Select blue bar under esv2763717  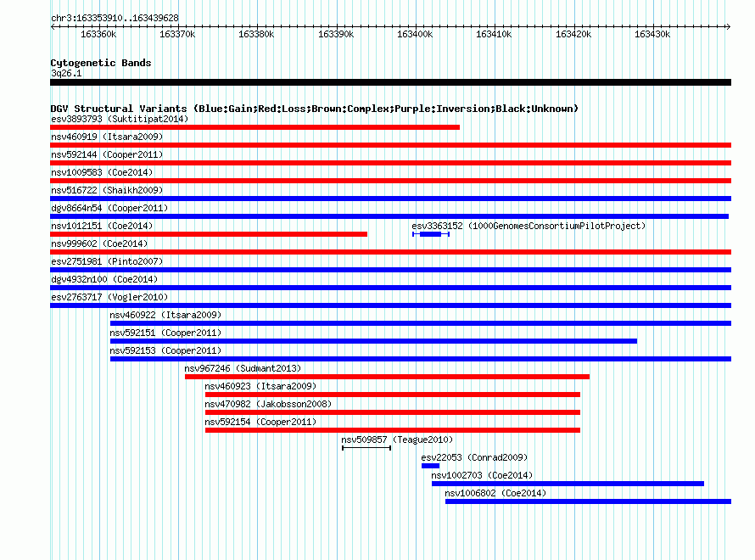point(390,305)
